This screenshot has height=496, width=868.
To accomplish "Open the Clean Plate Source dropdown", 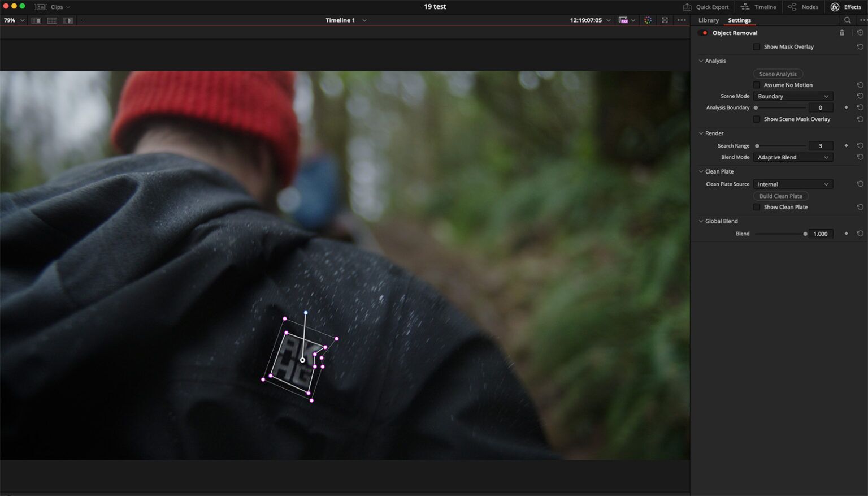I will click(x=792, y=184).
